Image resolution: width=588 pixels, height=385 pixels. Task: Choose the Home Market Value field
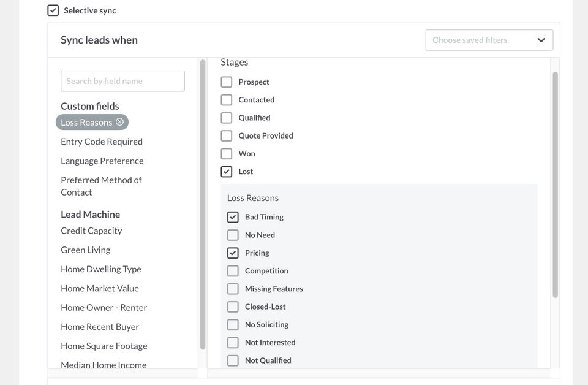point(100,288)
